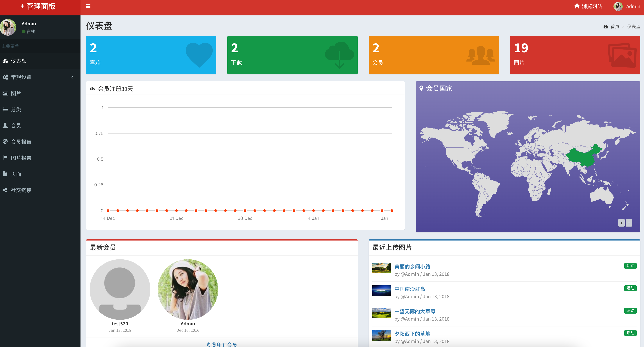
Task: Open 图片 in the sidebar menu
Action: (40, 93)
